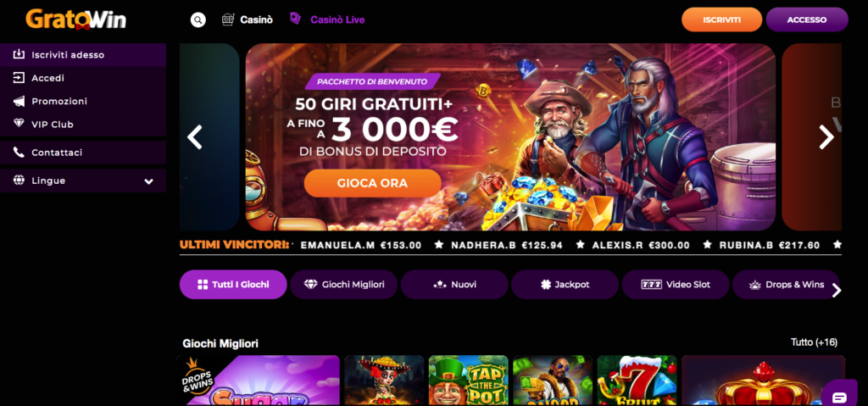
Task: Click the GIOCA ORA banner button
Action: pyautogui.click(x=373, y=183)
